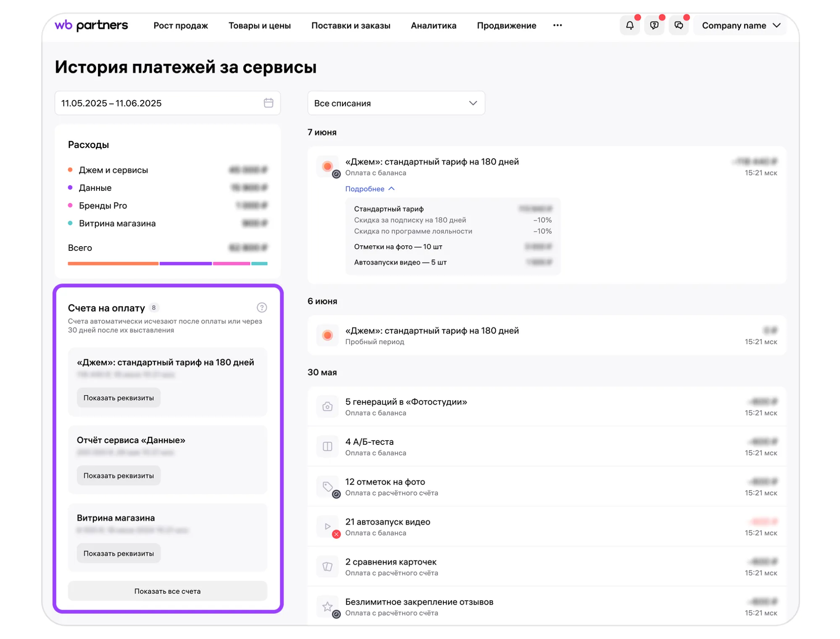This screenshot has height=639, width=840.
Task: Click the play icon for 21 автозапуск видео
Action: pyautogui.click(x=327, y=526)
